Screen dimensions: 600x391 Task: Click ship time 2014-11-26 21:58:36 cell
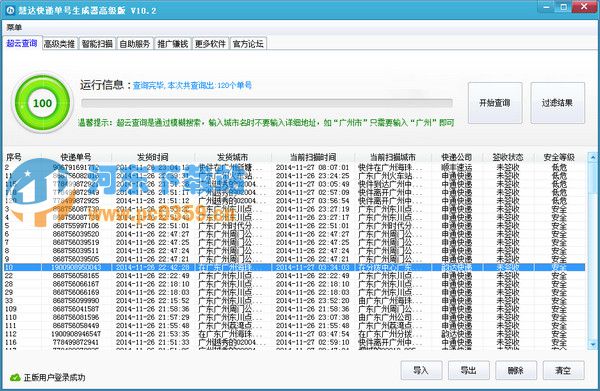pos(153,309)
